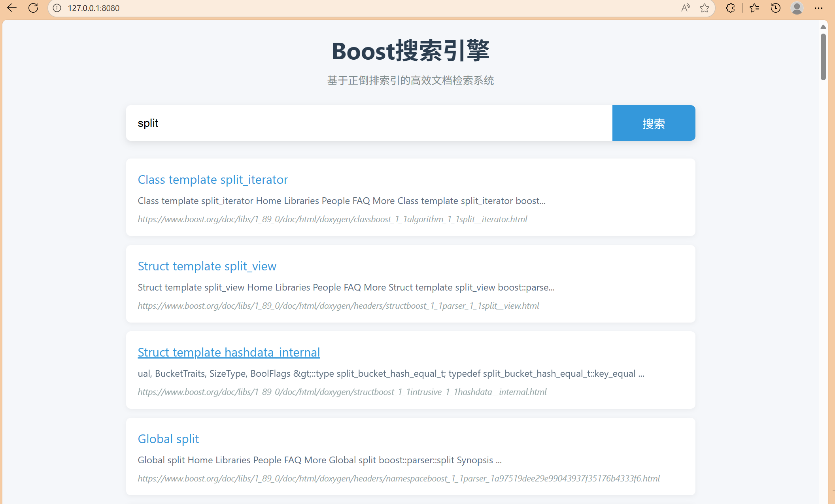Reload the page with the refresh icon
835x504 pixels.
click(33, 8)
